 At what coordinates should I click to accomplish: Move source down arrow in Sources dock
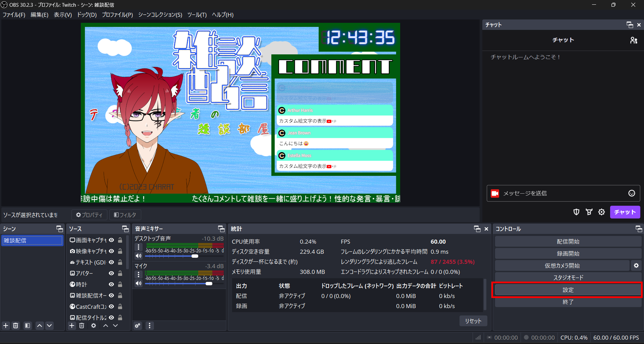[x=115, y=326]
